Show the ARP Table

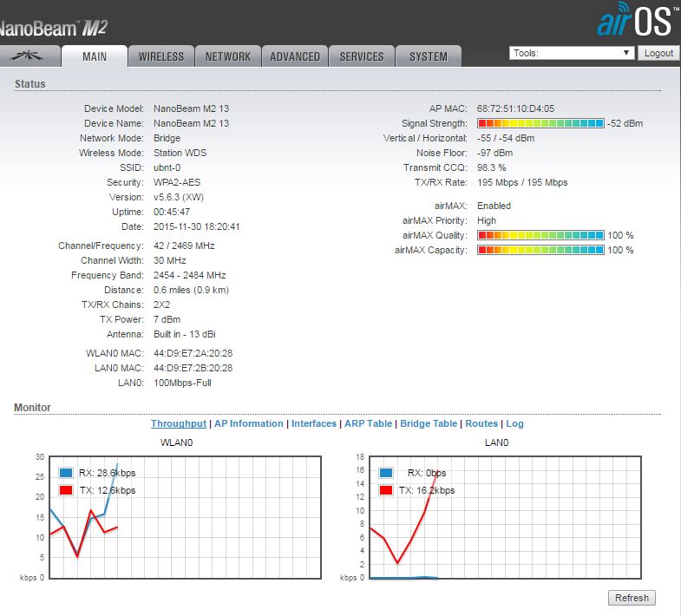369,423
